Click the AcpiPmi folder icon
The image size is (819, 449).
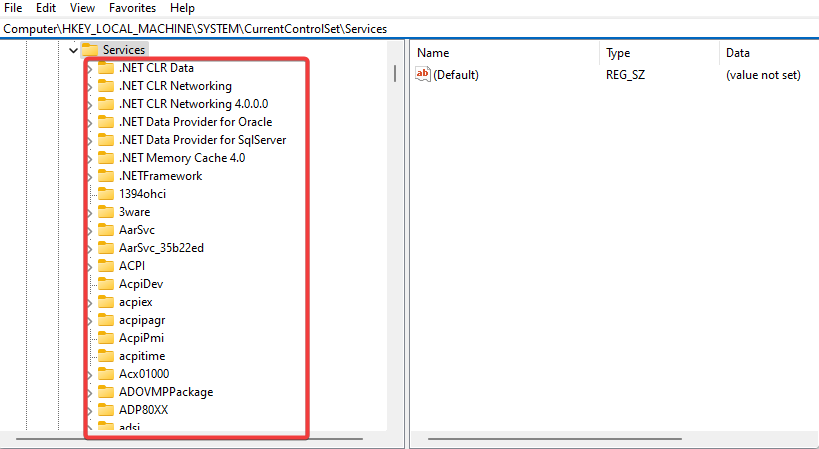tap(106, 338)
